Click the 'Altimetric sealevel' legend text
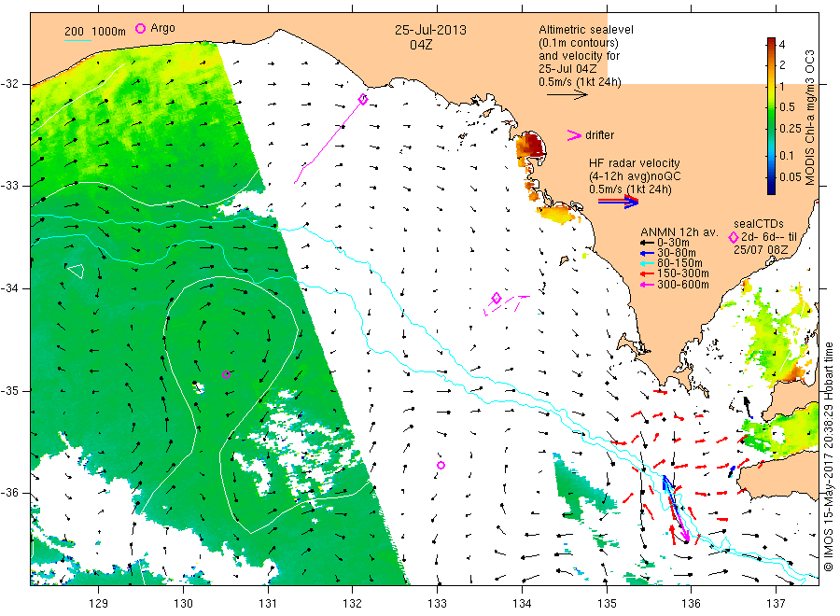The image size is (840, 616). 586,30
